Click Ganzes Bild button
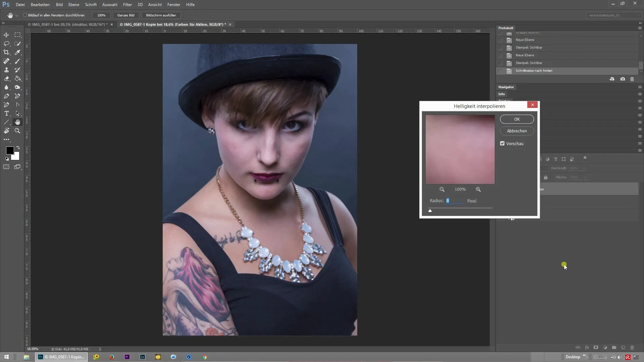 (126, 15)
